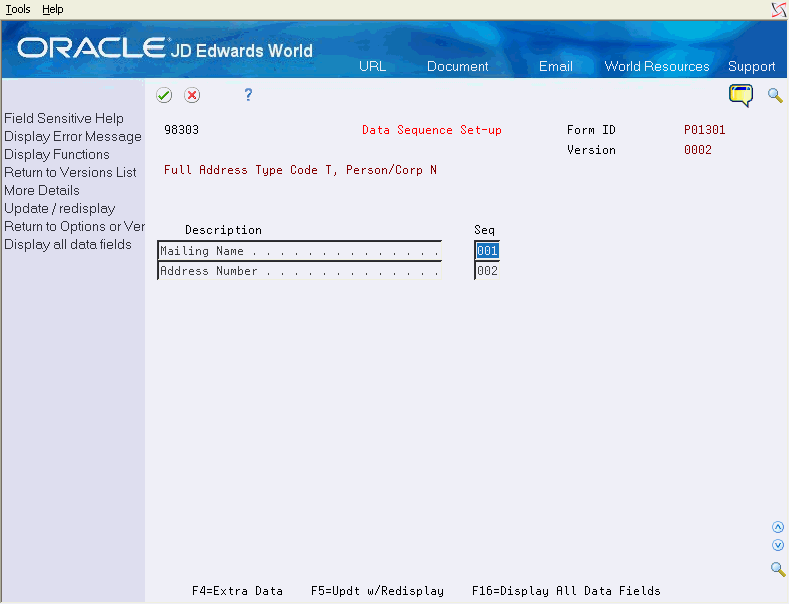The height and width of the screenshot is (604, 789).
Task: Choose Display all data fields
Action: [68, 245]
